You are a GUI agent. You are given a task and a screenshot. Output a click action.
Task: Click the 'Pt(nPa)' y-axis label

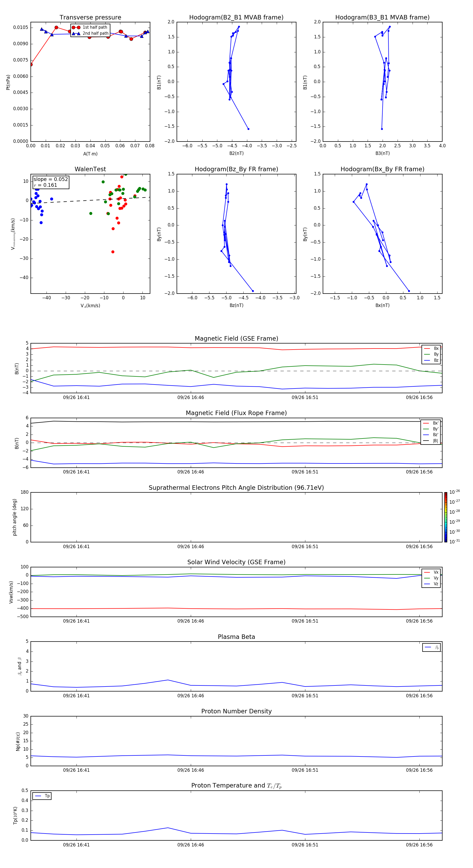click(8, 82)
